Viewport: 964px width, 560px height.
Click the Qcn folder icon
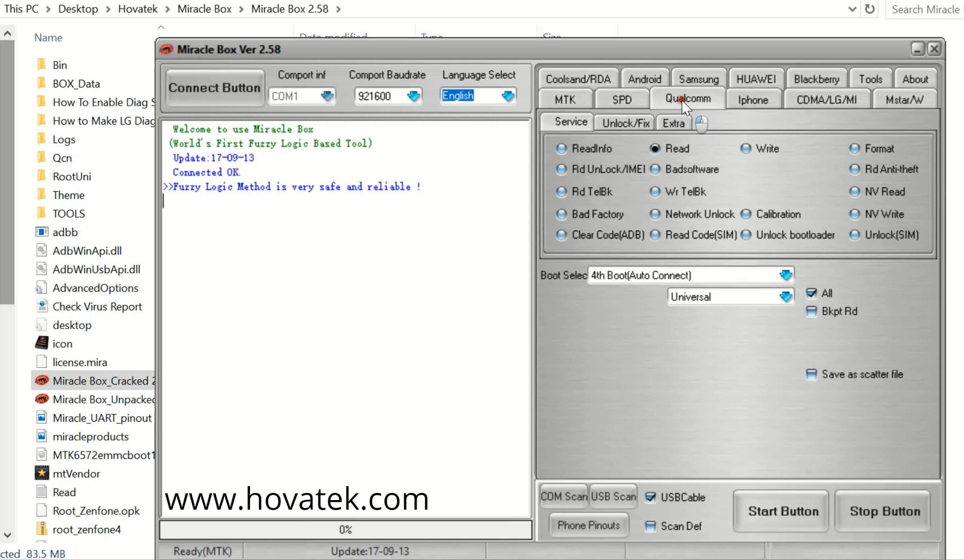coord(41,157)
